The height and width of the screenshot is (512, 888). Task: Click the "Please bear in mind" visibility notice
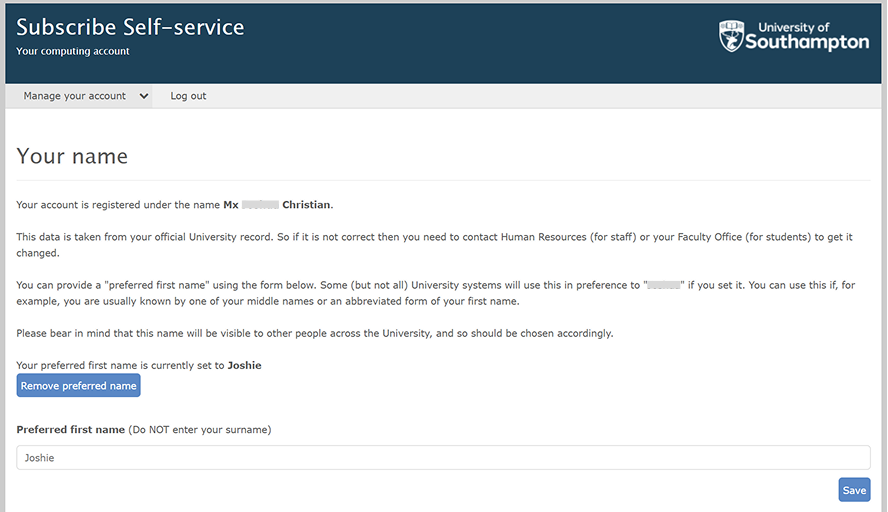(x=315, y=333)
